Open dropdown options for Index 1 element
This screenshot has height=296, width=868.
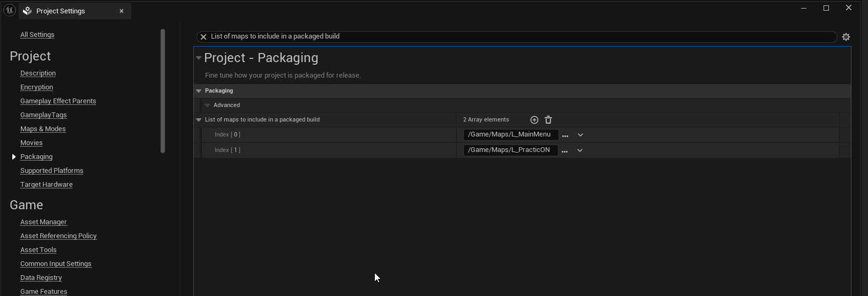tap(579, 150)
